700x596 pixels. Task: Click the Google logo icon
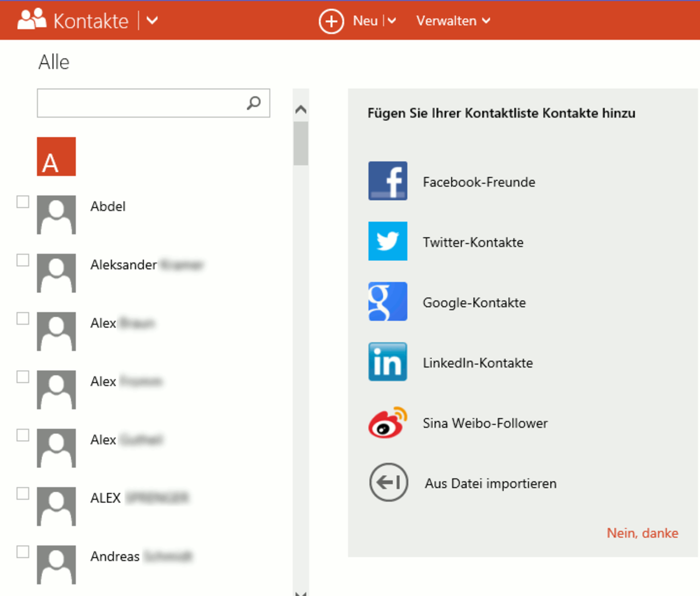click(388, 301)
